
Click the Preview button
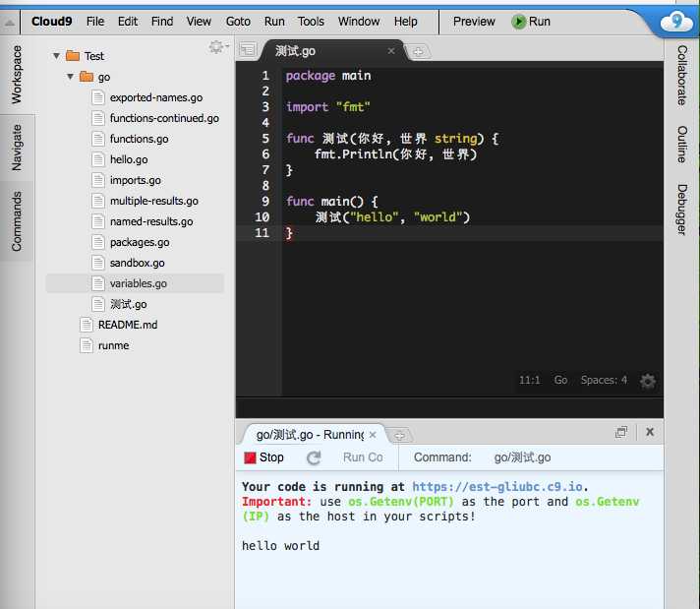pos(474,22)
